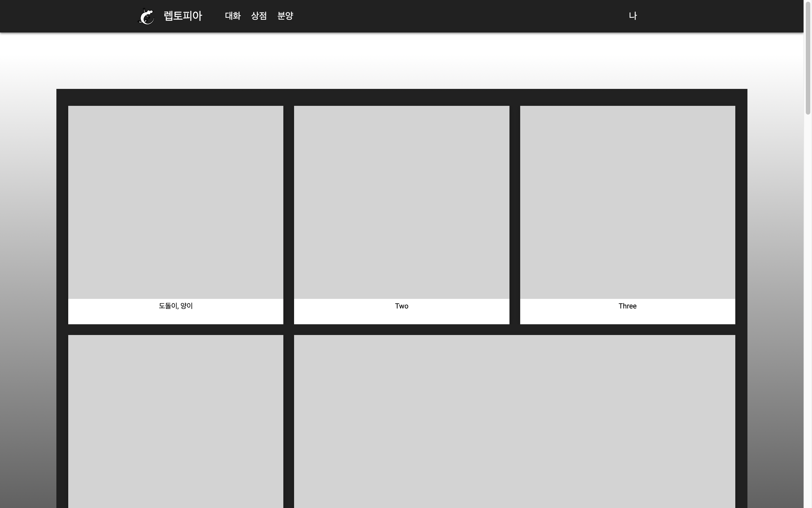This screenshot has height=508, width=812.
Task: Click the vertical page scrollbar thumb
Action: [808, 58]
